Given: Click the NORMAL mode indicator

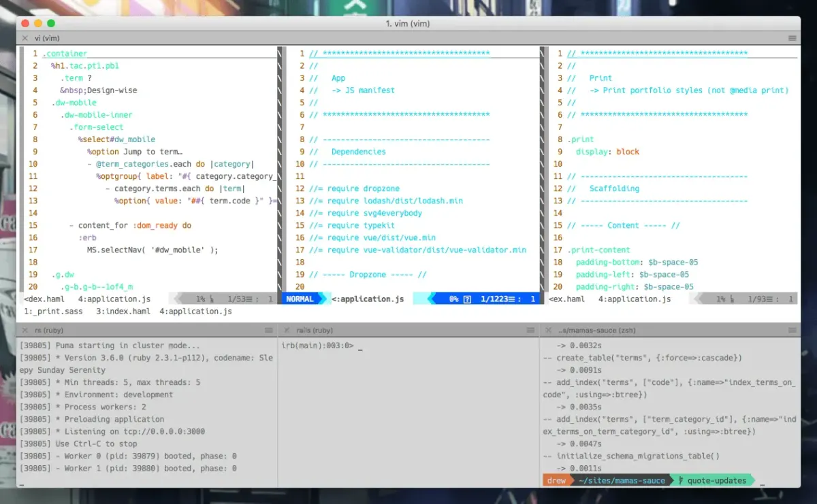Looking at the screenshot, I should point(300,299).
